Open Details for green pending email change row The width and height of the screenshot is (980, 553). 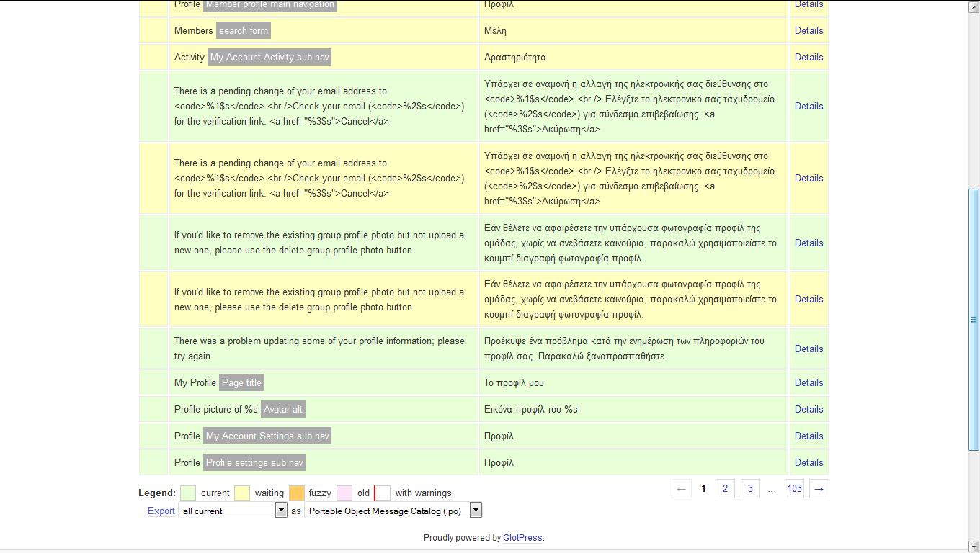pyautogui.click(x=808, y=106)
